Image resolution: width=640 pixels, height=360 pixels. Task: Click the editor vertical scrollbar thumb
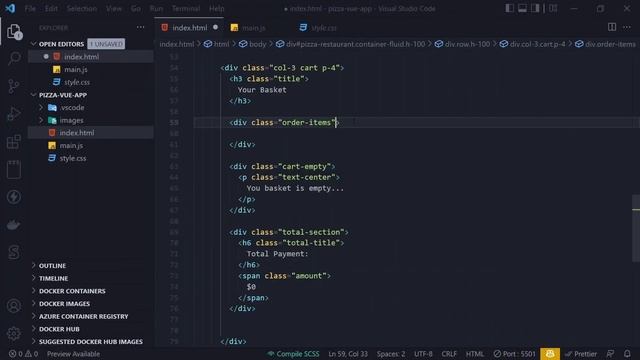(x=636, y=229)
